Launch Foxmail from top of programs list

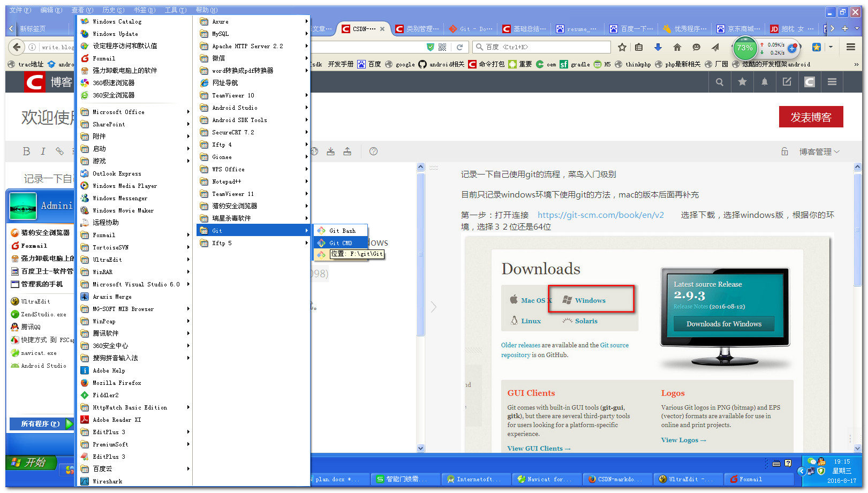[135, 58]
